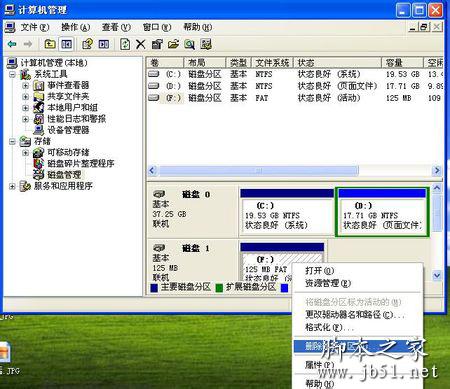Select 性能日志和警报 tree node

[76, 119]
